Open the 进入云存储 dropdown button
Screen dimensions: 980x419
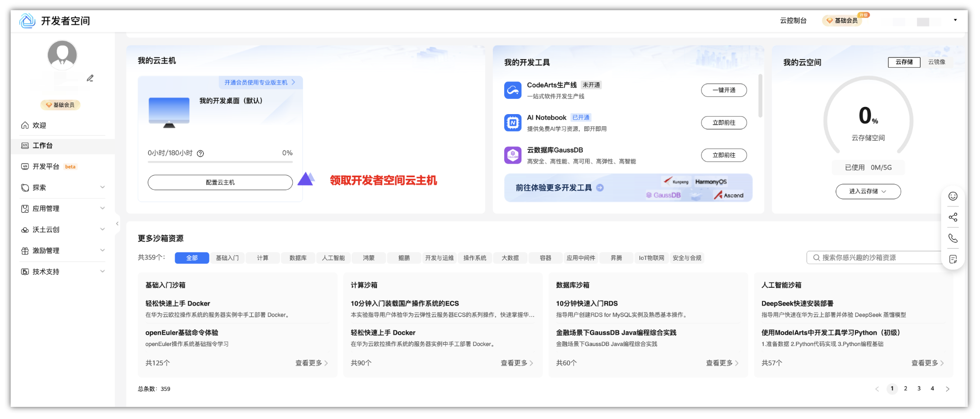[x=868, y=191]
